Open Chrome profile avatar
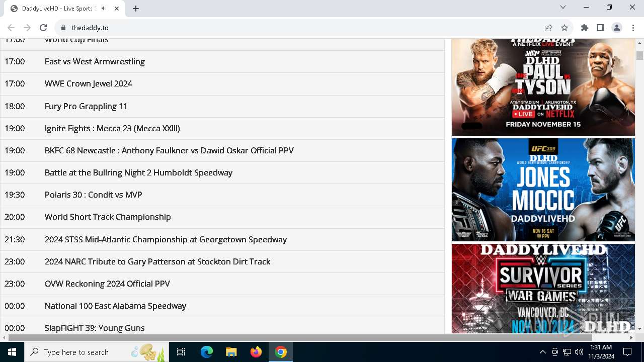This screenshot has width=644, height=362. pos(617,28)
